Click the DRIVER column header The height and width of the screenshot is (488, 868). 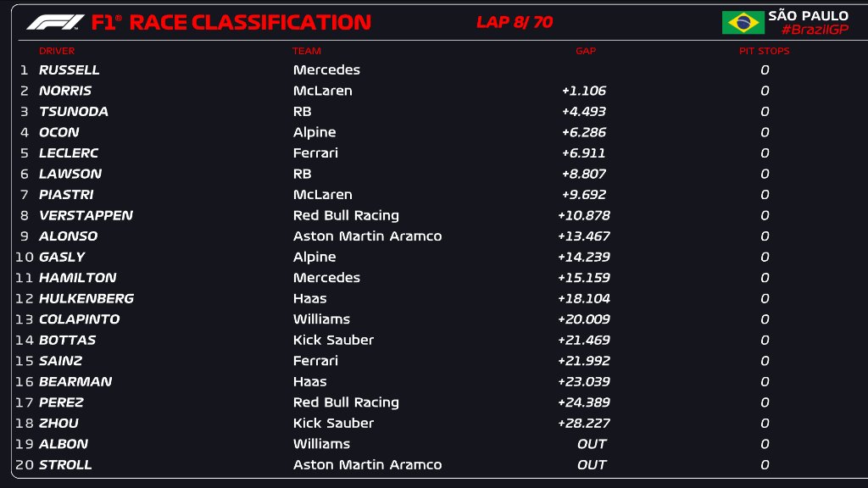(x=57, y=51)
